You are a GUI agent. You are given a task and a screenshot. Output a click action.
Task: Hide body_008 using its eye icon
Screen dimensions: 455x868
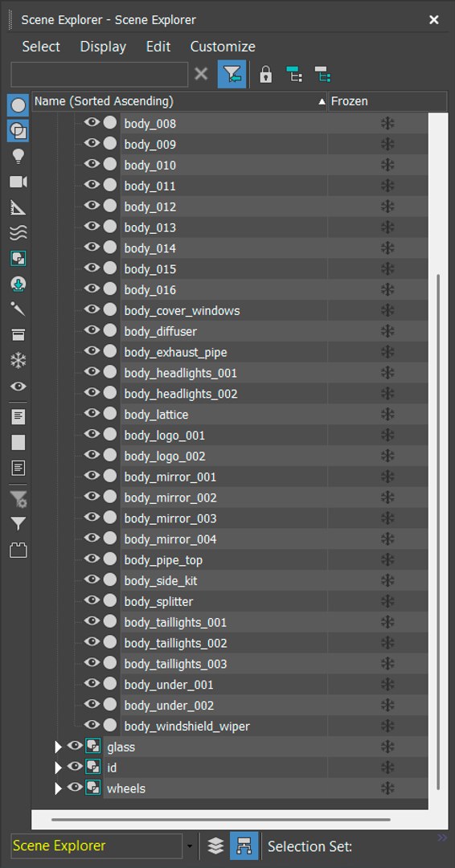point(92,122)
